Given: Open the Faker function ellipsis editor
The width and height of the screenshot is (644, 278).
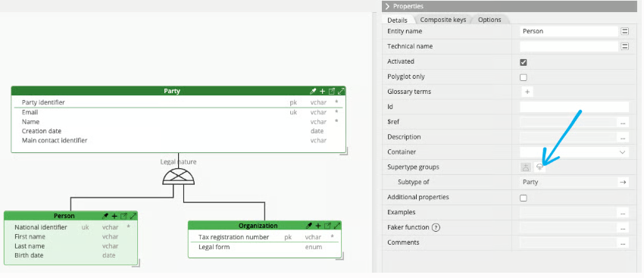Looking at the screenshot, I should point(623,227).
